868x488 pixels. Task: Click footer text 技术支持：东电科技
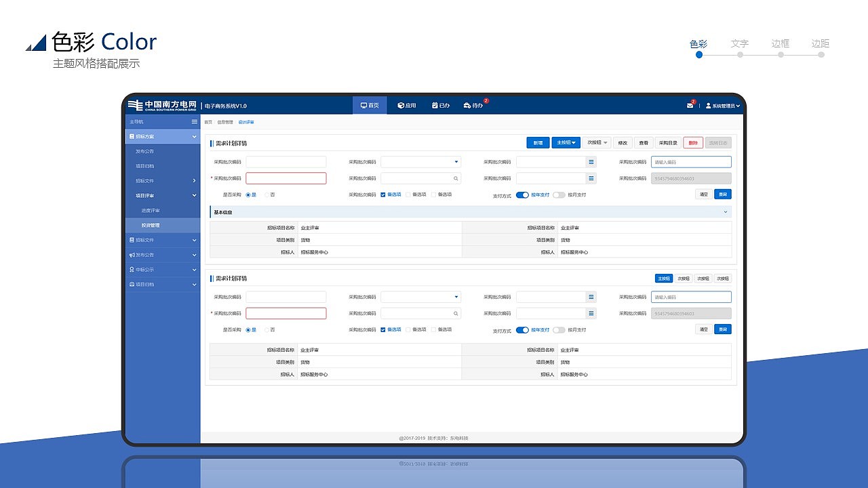pos(448,438)
